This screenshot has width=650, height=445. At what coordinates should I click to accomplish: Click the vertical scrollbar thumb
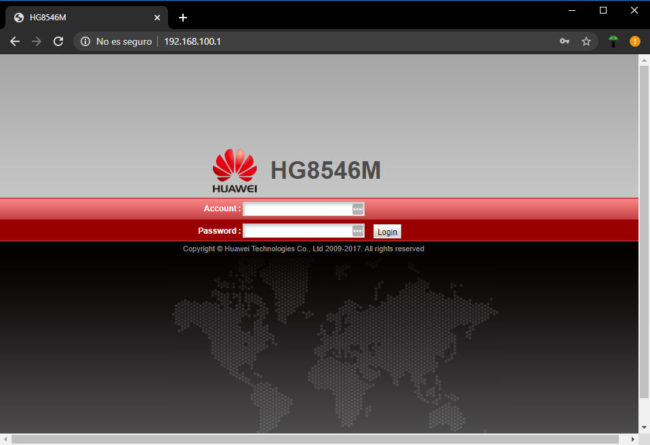[x=644, y=232]
